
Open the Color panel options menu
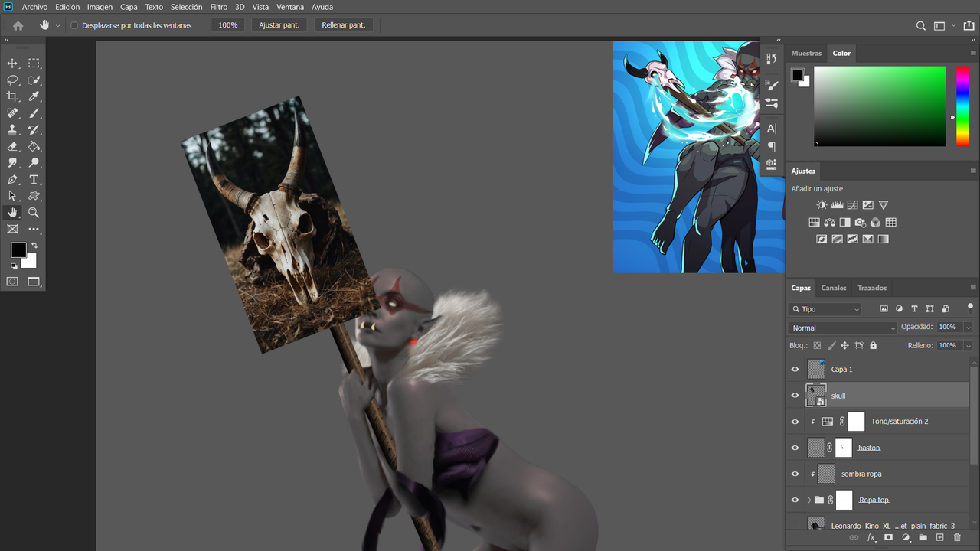coord(973,53)
